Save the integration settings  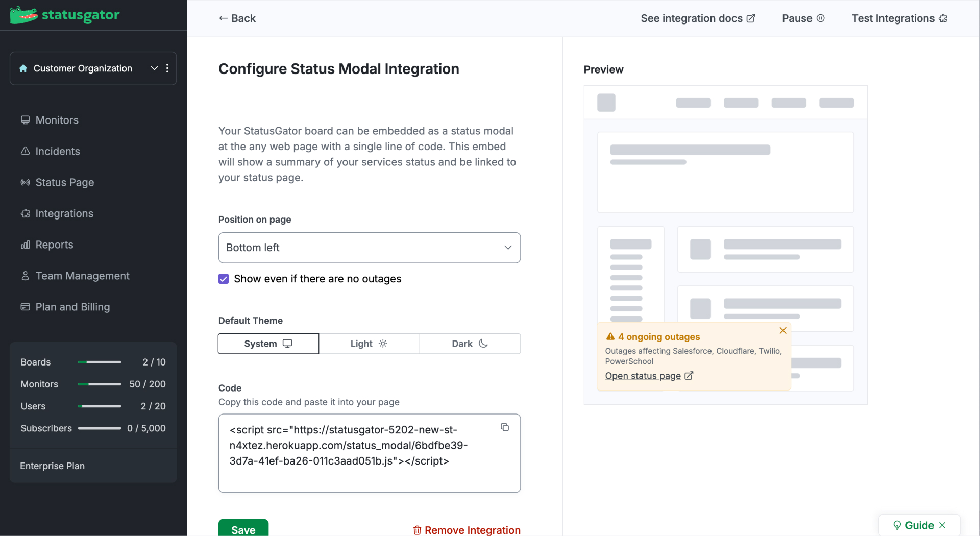coord(243,528)
